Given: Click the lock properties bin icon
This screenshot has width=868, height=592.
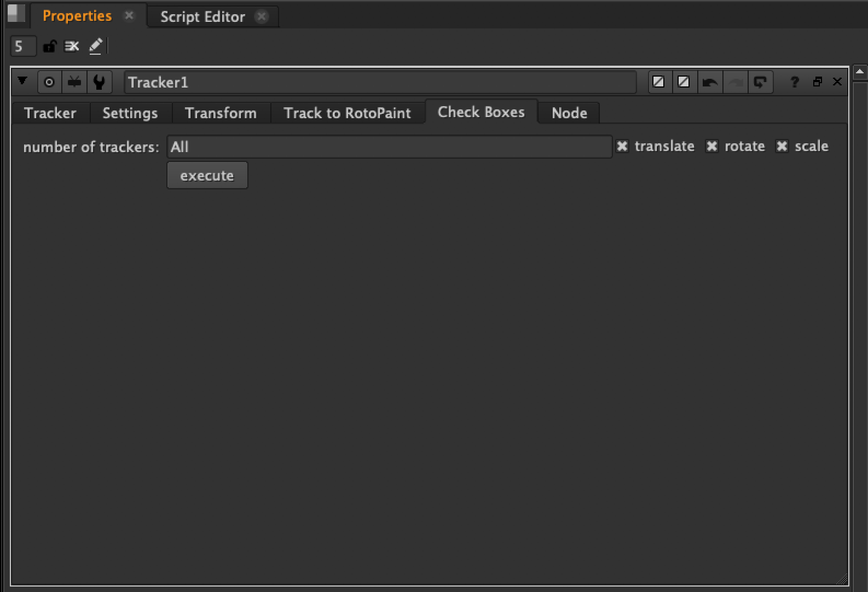Looking at the screenshot, I should click(x=49, y=47).
